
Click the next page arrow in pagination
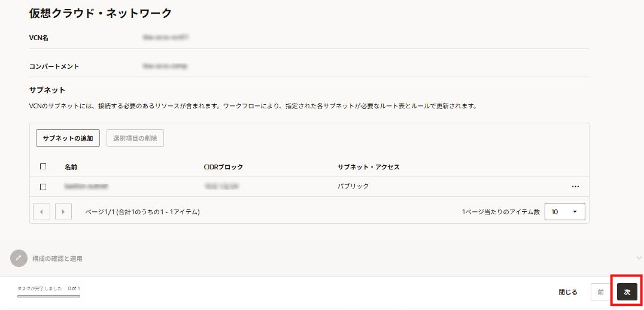[x=63, y=212]
